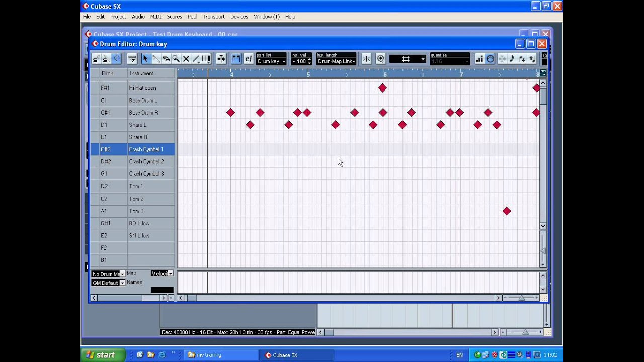Viewport: 644px width, 362px height.
Task: Click the Tom 3 note near bar 8
Action: click(507, 211)
